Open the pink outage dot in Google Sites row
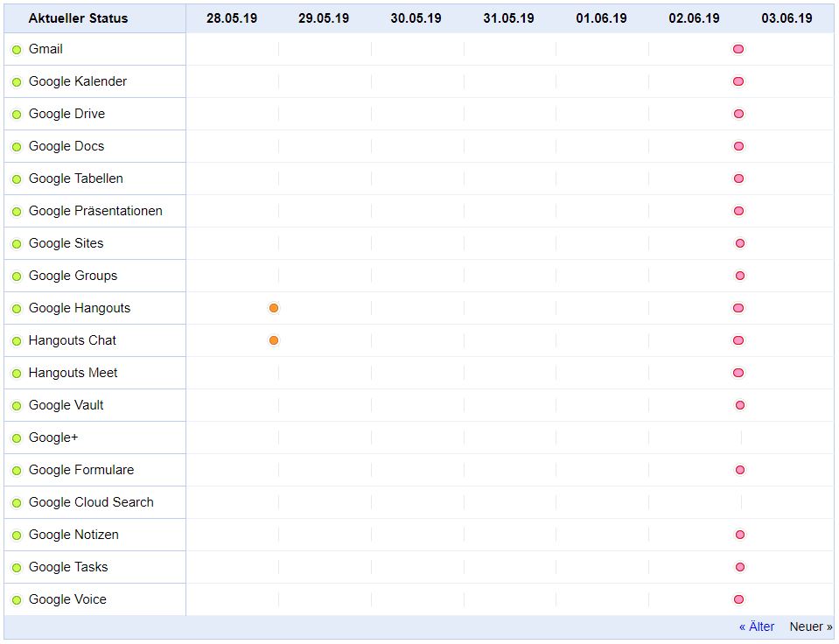Image resolution: width=839 pixels, height=644 pixels. click(740, 243)
